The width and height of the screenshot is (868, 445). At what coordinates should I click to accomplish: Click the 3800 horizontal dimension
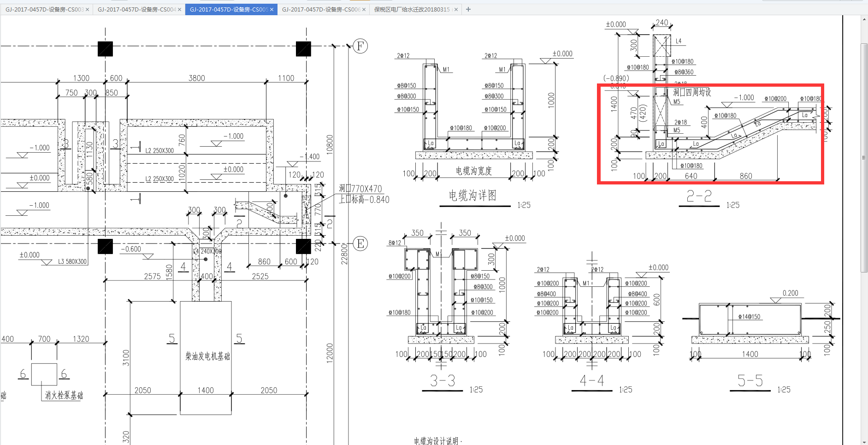(197, 78)
